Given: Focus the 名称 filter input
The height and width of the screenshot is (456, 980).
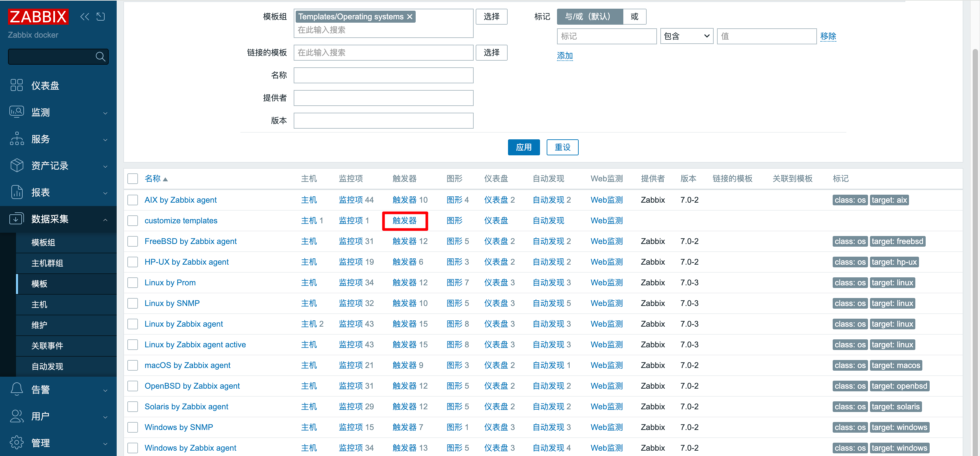Looking at the screenshot, I should point(383,75).
